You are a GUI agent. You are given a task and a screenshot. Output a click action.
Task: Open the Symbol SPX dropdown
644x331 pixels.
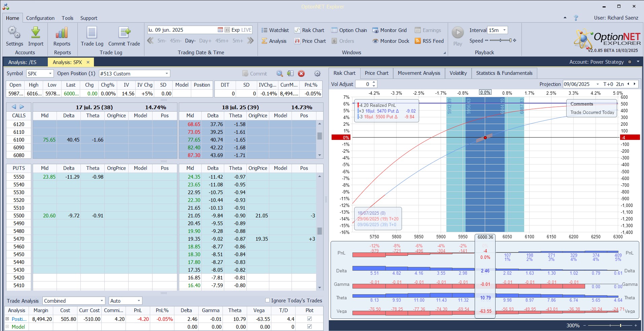[50, 73]
